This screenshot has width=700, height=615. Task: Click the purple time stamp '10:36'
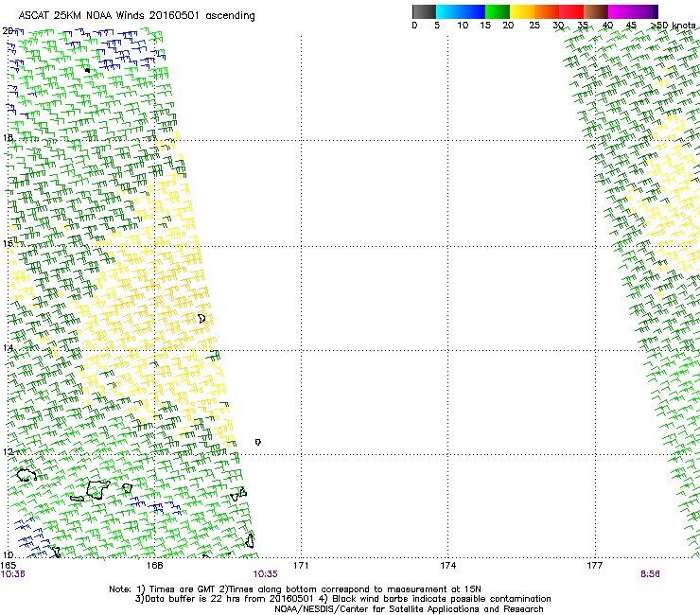13,574
